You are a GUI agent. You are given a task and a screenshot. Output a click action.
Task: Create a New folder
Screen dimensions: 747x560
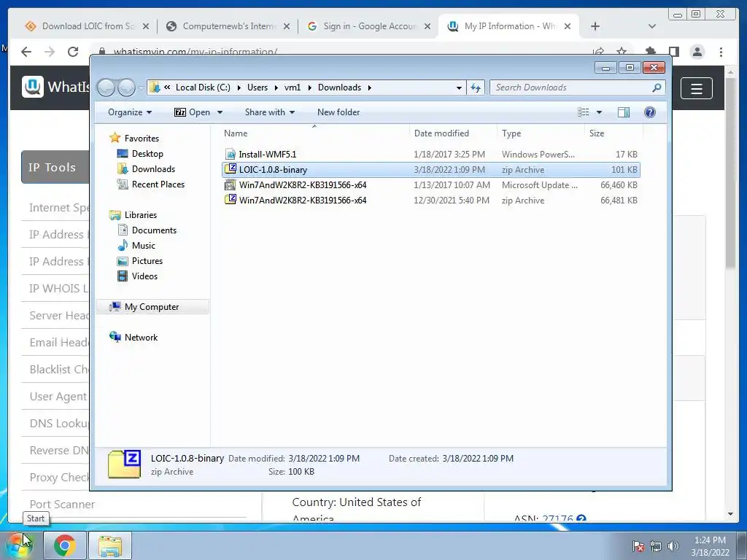pyautogui.click(x=338, y=112)
